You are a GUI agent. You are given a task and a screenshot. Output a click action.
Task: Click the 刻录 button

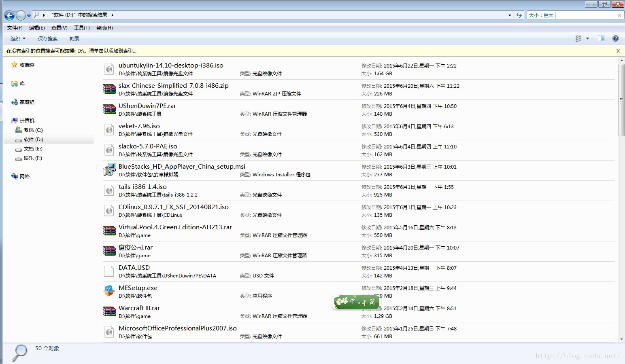pyautogui.click(x=74, y=39)
